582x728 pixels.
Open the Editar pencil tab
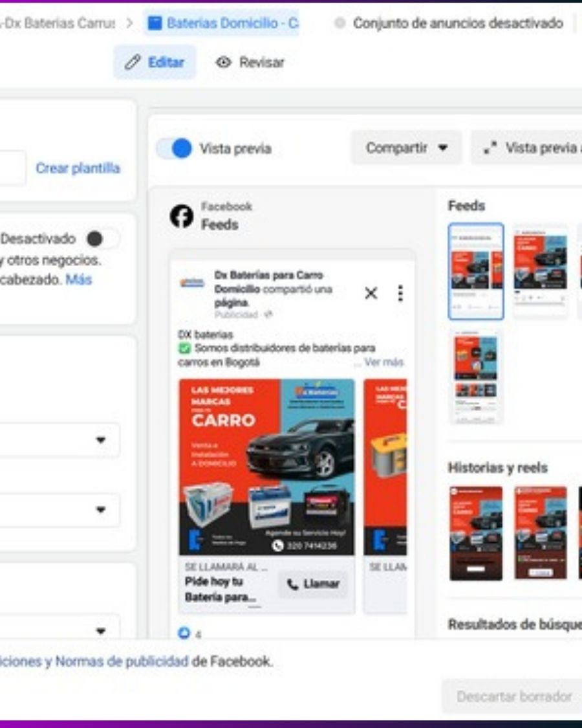[155, 62]
